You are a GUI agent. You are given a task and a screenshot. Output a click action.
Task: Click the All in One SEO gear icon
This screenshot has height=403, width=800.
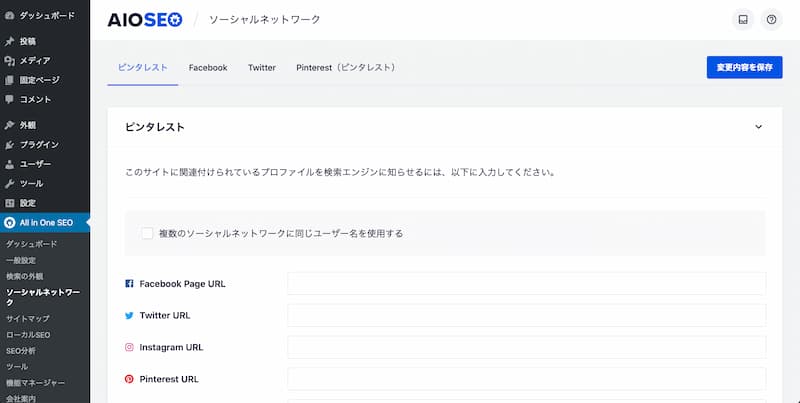(9, 223)
